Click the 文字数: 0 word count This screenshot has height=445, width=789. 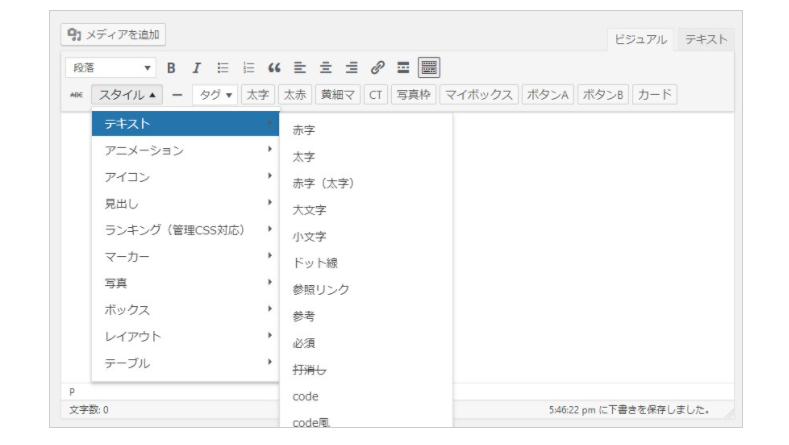pos(89,410)
